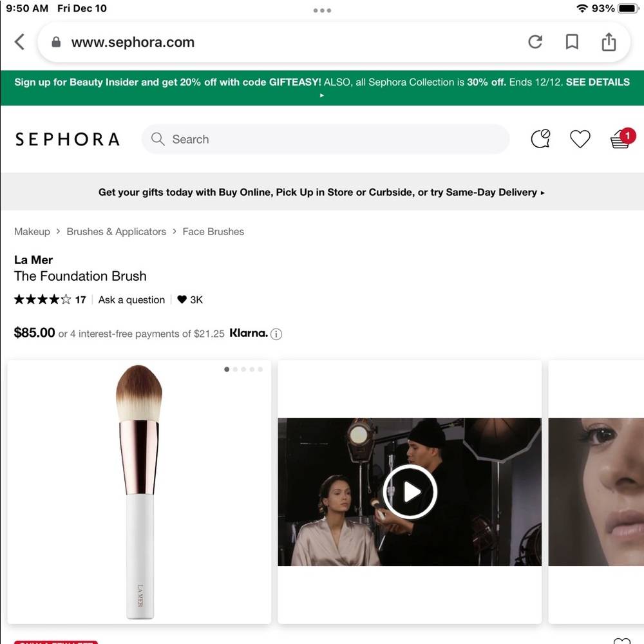Tap the battery indicator
Image resolution: width=644 pixels, height=644 pixels.
pyautogui.click(x=628, y=8)
